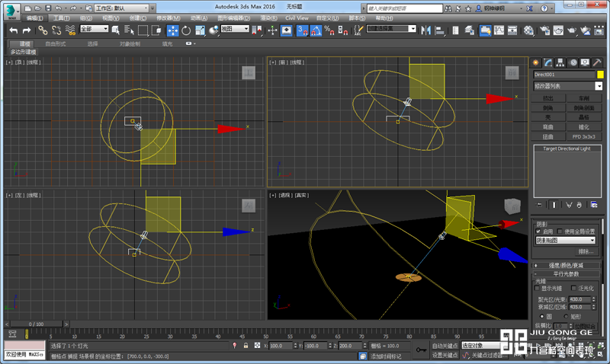This screenshot has width=610, height=364.
Task: Toggle the shadows 启用 checkbox
Action: click(x=538, y=231)
